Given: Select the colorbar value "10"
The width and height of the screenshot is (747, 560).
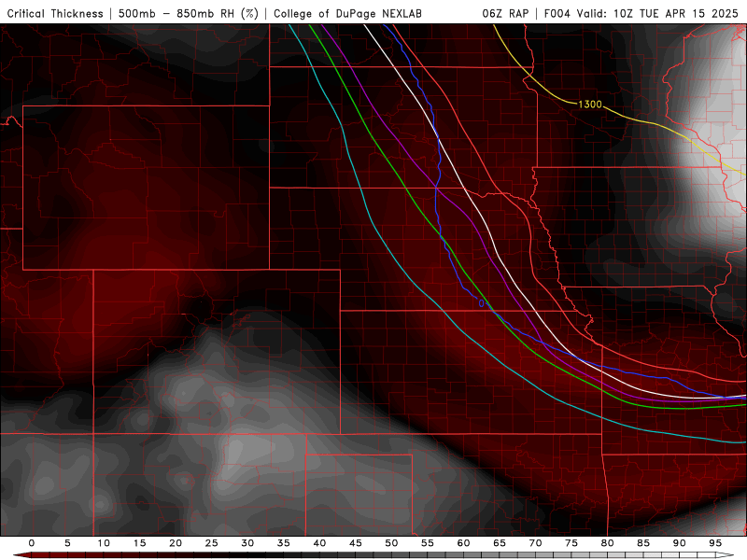Looking at the screenshot, I should [x=104, y=543].
